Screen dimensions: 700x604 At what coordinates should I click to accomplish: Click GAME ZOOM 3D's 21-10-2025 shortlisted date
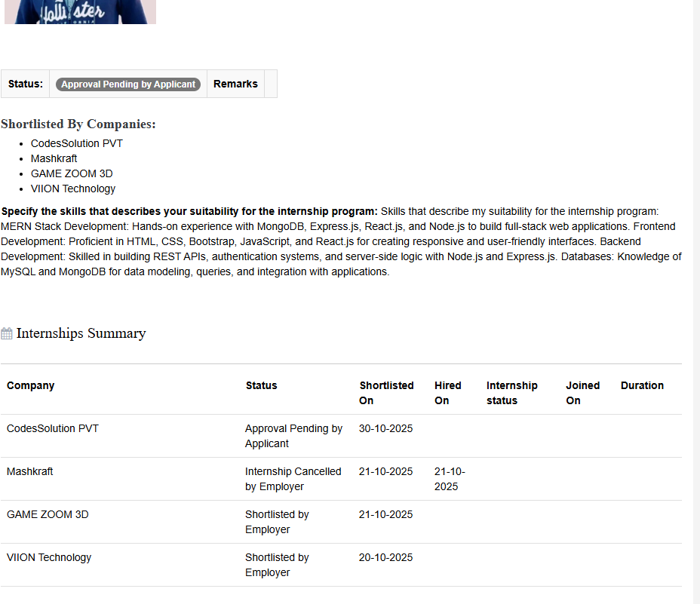(385, 515)
